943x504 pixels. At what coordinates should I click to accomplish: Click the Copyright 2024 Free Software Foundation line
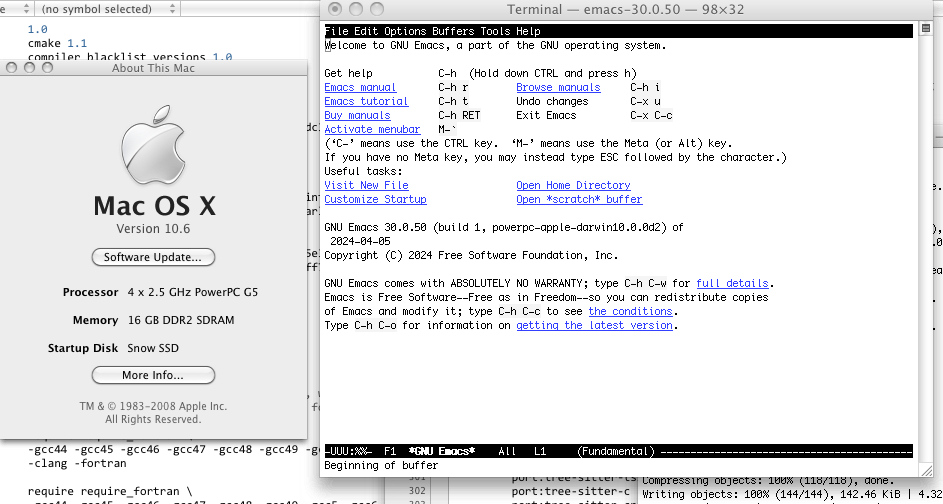471,255
